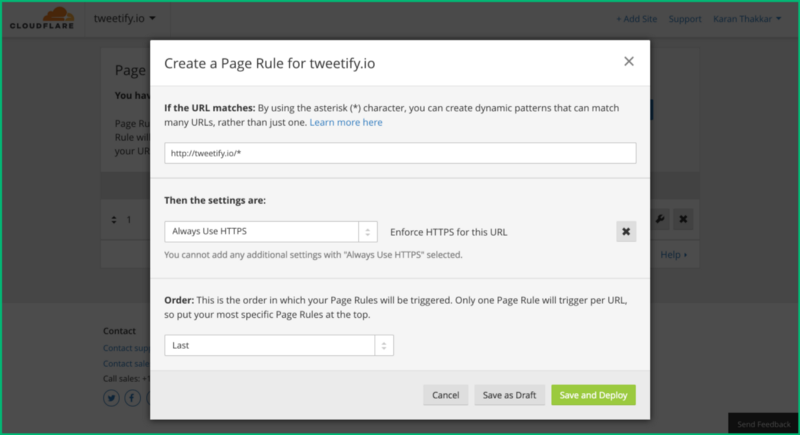Open the Always Use HTTPS setting dropdown

[x=271, y=232]
